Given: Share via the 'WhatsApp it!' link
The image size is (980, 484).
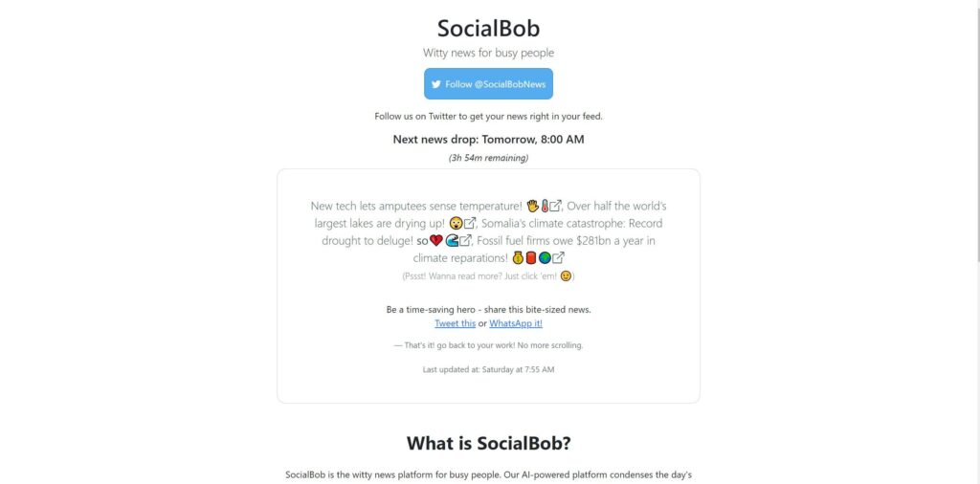Looking at the screenshot, I should coord(516,323).
